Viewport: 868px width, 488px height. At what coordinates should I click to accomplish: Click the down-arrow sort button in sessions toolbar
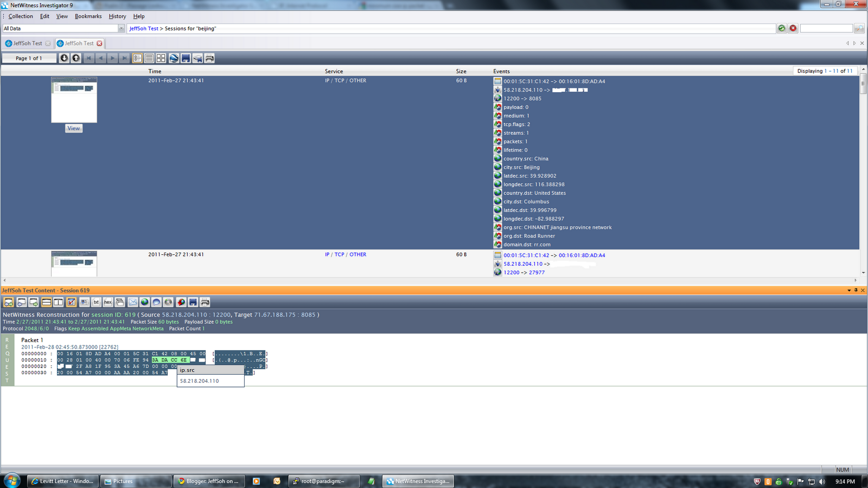point(65,58)
